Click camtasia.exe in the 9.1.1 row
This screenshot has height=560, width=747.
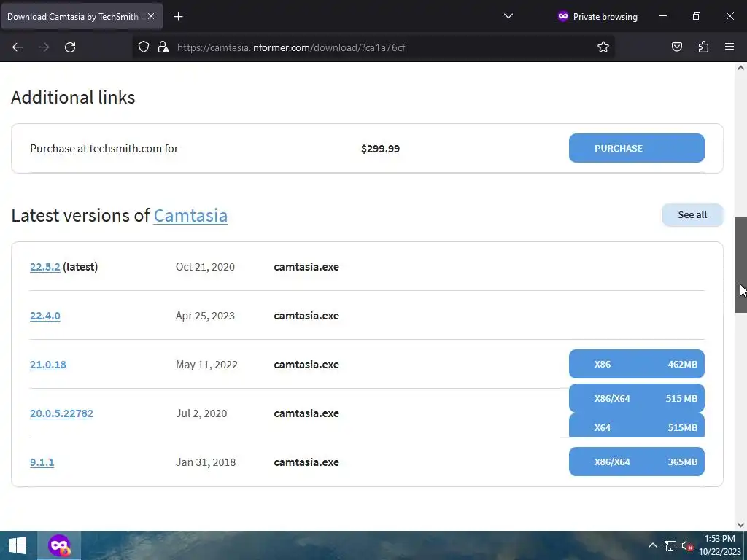click(306, 462)
